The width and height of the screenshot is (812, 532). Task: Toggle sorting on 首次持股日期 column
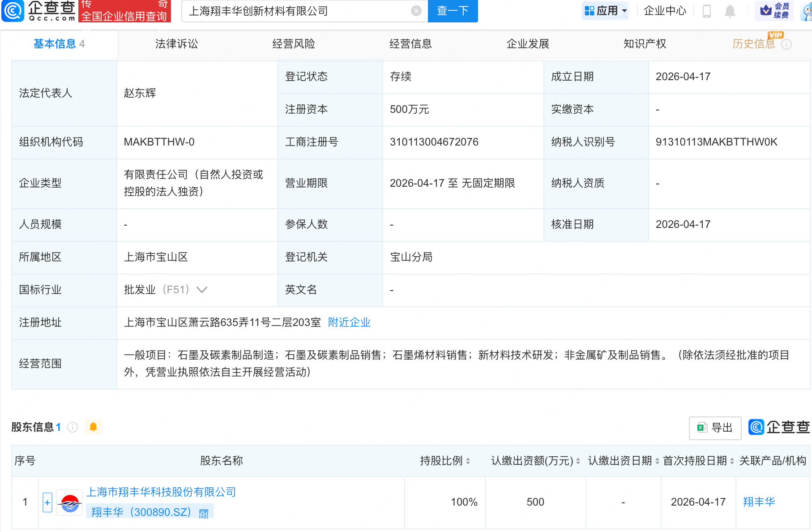point(731,461)
